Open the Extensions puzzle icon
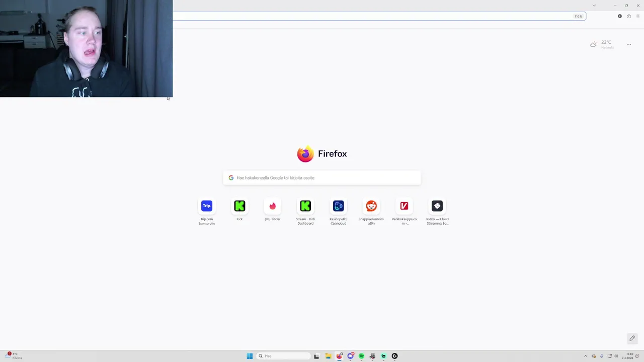The height and width of the screenshot is (362, 644). [628, 16]
